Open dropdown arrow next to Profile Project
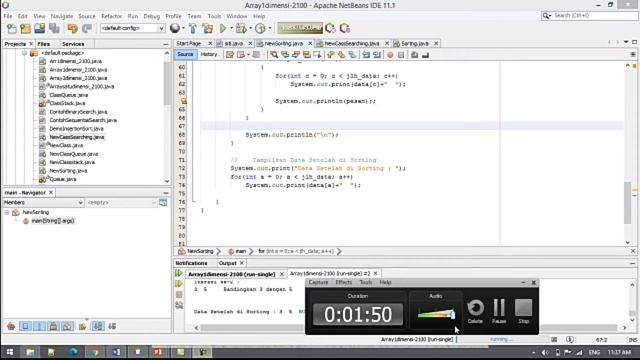Image resolution: width=640 pixels, height=360 pixels. pos(270,28)
